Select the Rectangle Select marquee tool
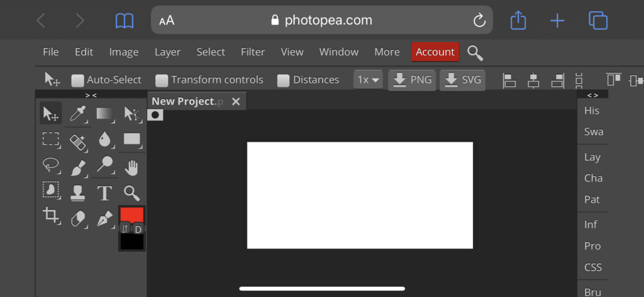This screenshot has height=297, width=644. coord(51,139)
